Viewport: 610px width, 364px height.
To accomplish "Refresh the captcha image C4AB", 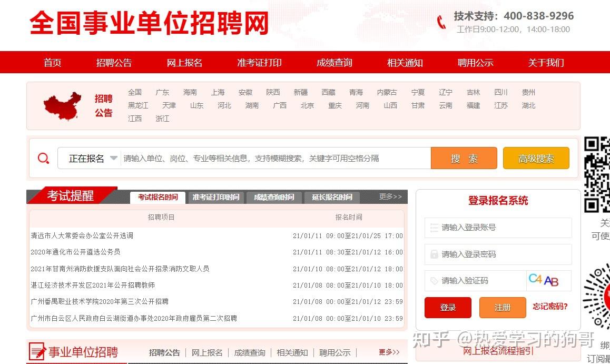I will pos(548,280).
